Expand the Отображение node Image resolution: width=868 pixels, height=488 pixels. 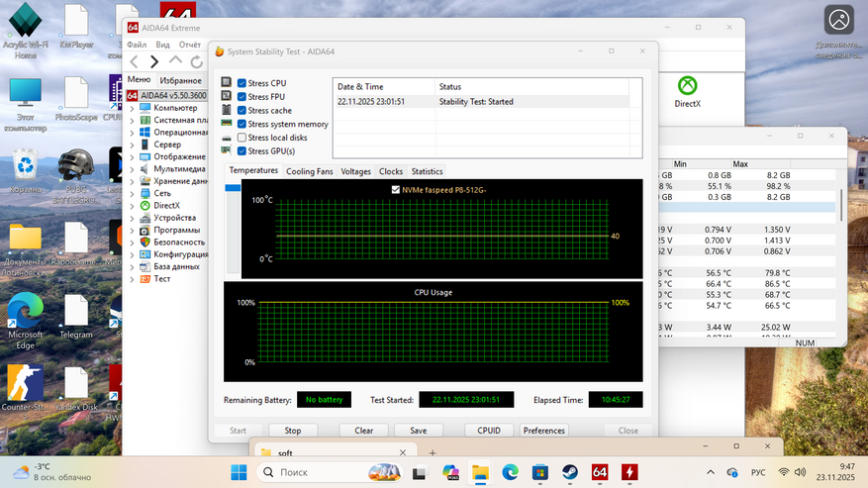click(x=132, y=156)
